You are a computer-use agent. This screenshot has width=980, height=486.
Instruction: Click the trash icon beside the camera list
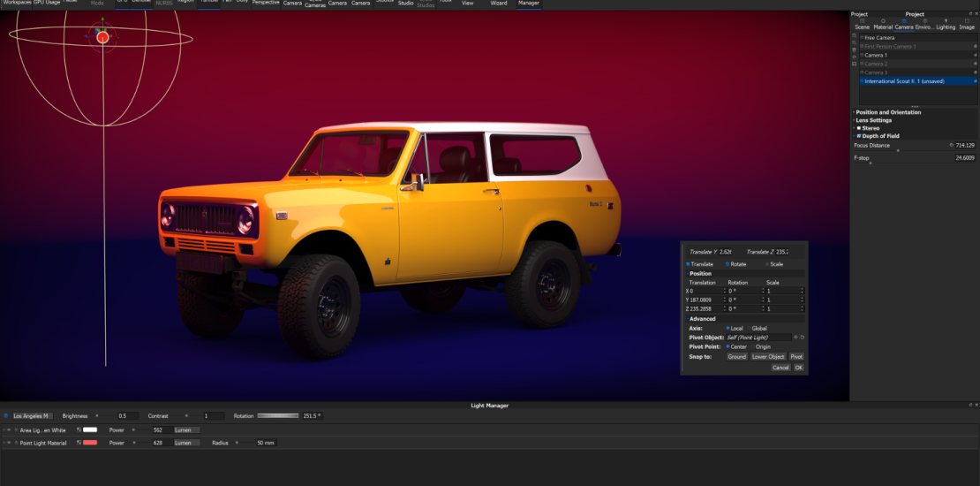pyautogui.click(x=855, y=50)
